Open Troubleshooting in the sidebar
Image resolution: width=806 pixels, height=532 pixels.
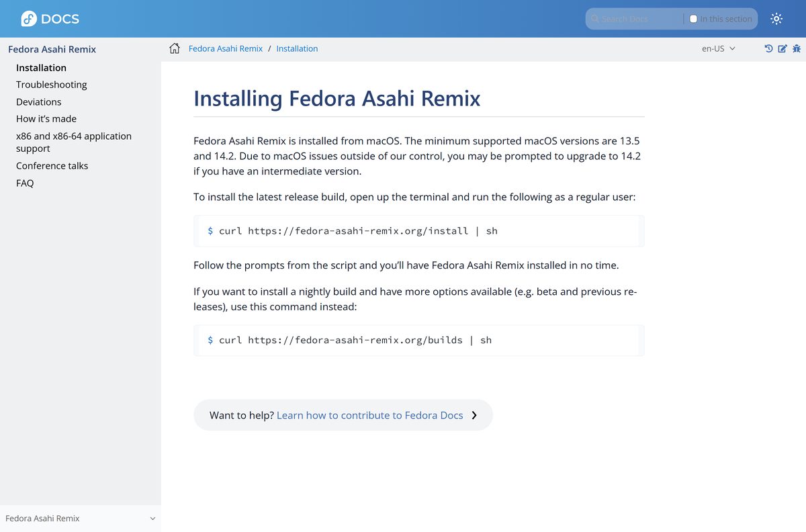pyautogui.click(x=52, y=85)
